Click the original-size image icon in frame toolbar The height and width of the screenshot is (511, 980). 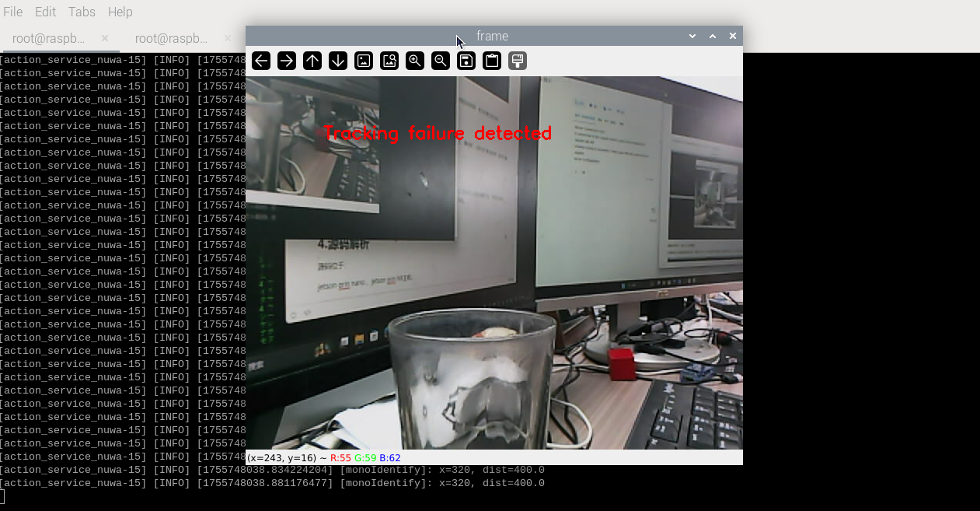click(x=364, y=61)
